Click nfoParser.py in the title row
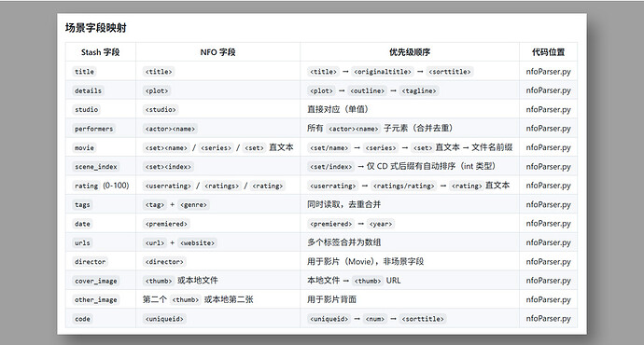Viewport: 644px width, 345px height. (548, 72)
